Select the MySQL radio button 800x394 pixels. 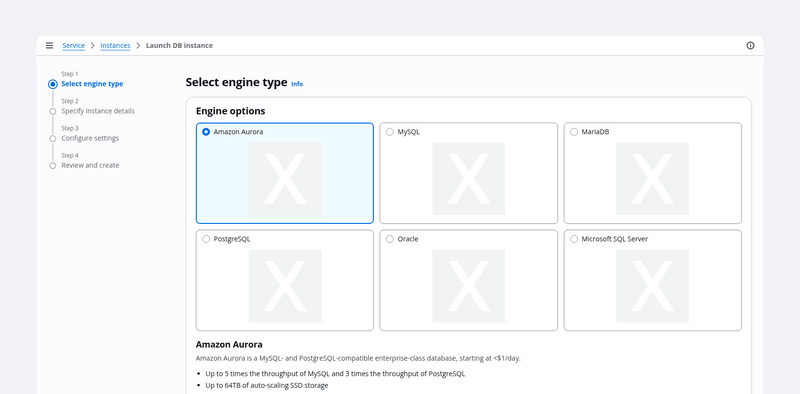[390, 132]
